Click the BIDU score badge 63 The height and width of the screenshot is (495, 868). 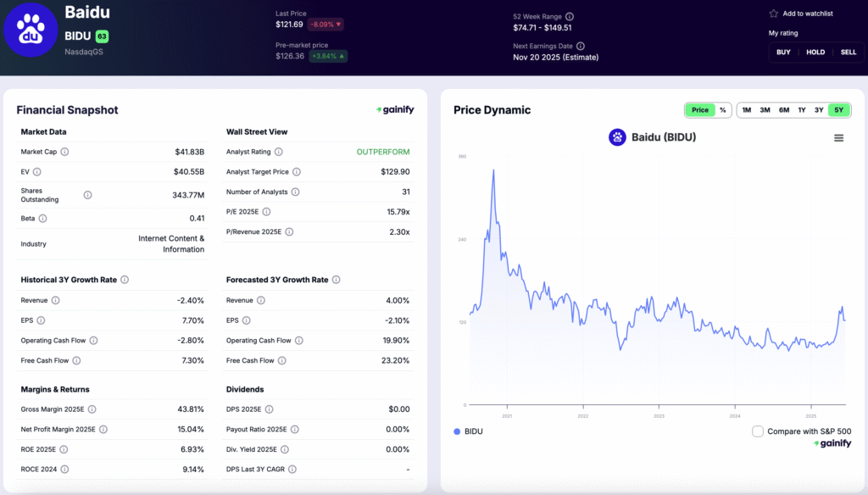102,36
